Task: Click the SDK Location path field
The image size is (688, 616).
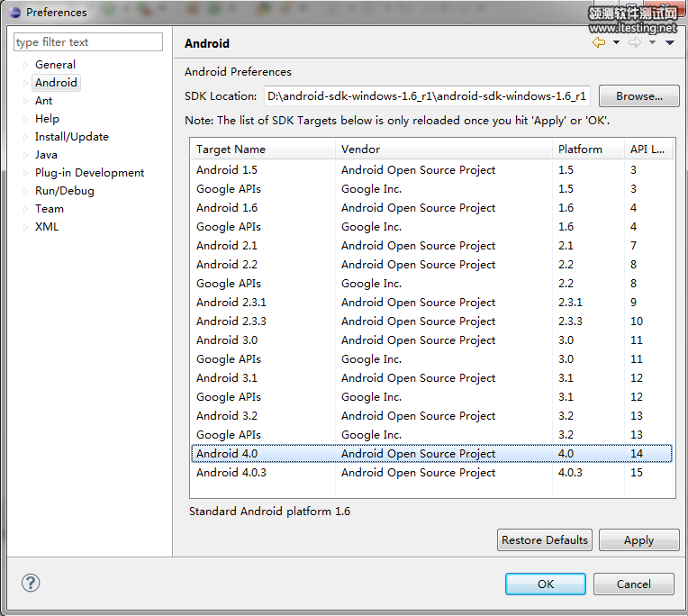Action: tap(427, 96)
